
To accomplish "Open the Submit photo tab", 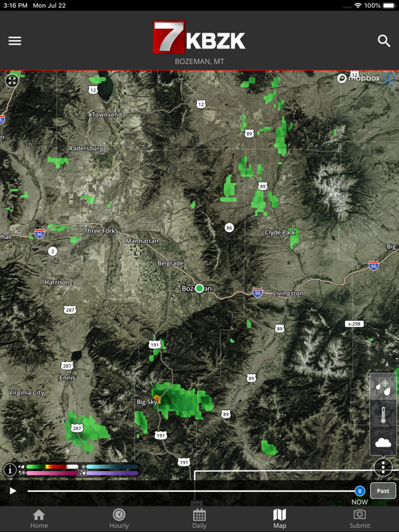I will pos(360,519).
